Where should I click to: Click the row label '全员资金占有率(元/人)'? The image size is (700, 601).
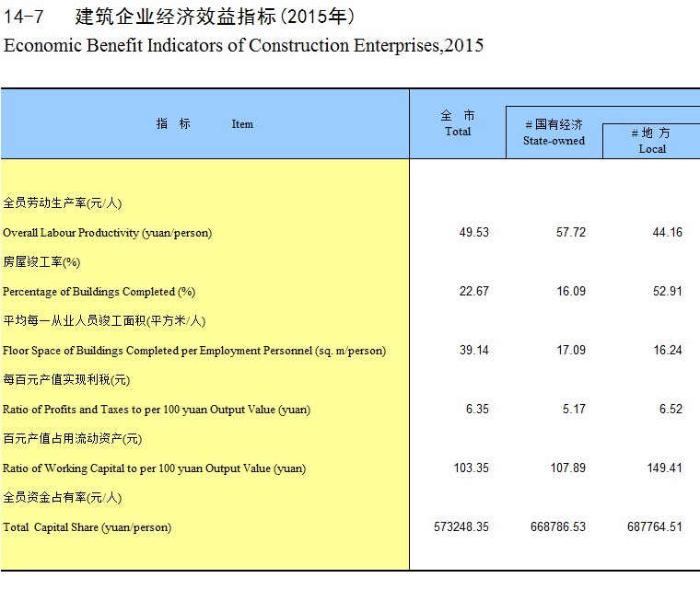pos(62,498)
